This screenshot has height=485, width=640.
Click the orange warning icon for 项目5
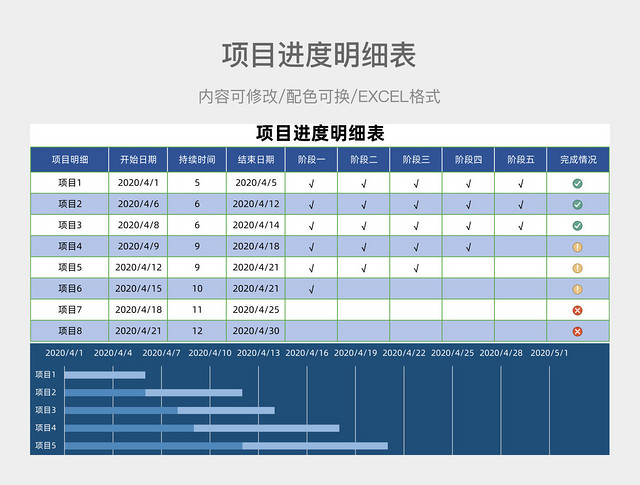(x=577, y=268)
